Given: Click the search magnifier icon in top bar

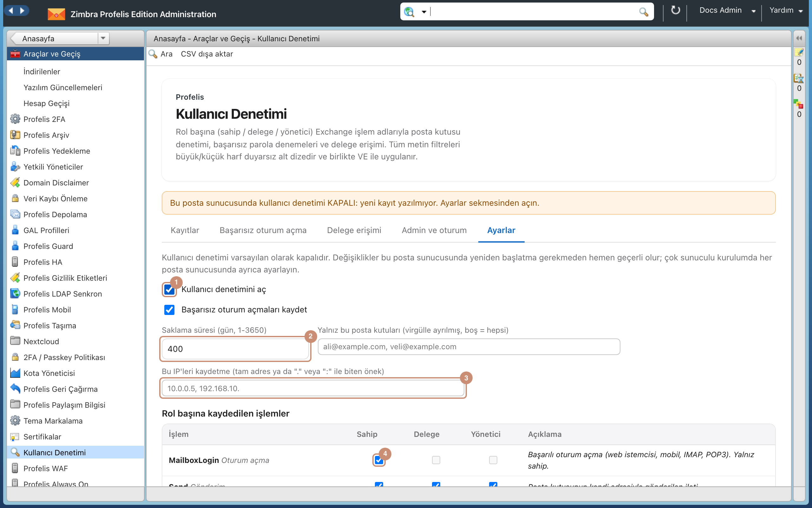Looking at the screenshot, I should point(643,12).
